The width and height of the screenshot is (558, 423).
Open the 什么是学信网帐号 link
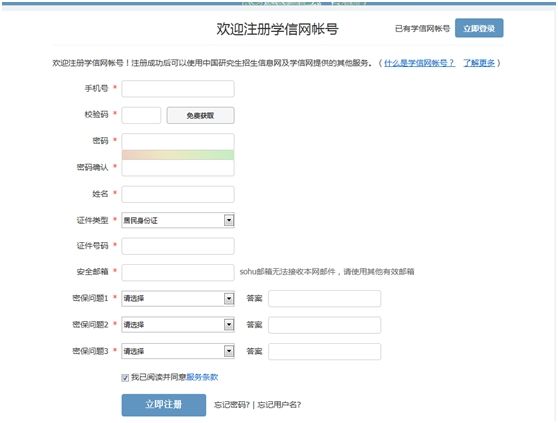(419, 63)
